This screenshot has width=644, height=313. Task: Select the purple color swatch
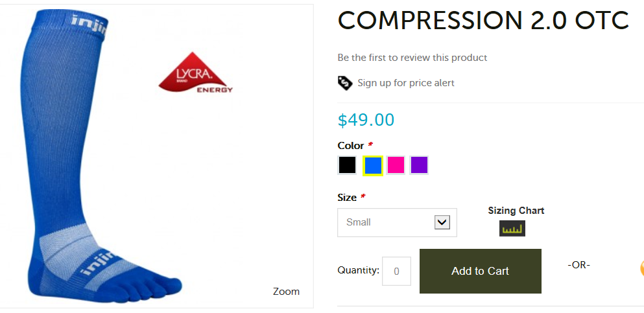click(419, 165)
